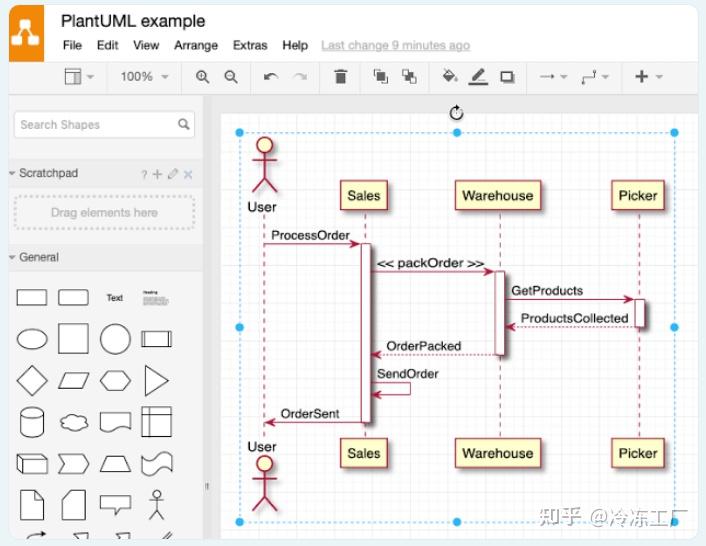706x546 pixels.
Task: Open the File menu
Action: tap(72, 45)
